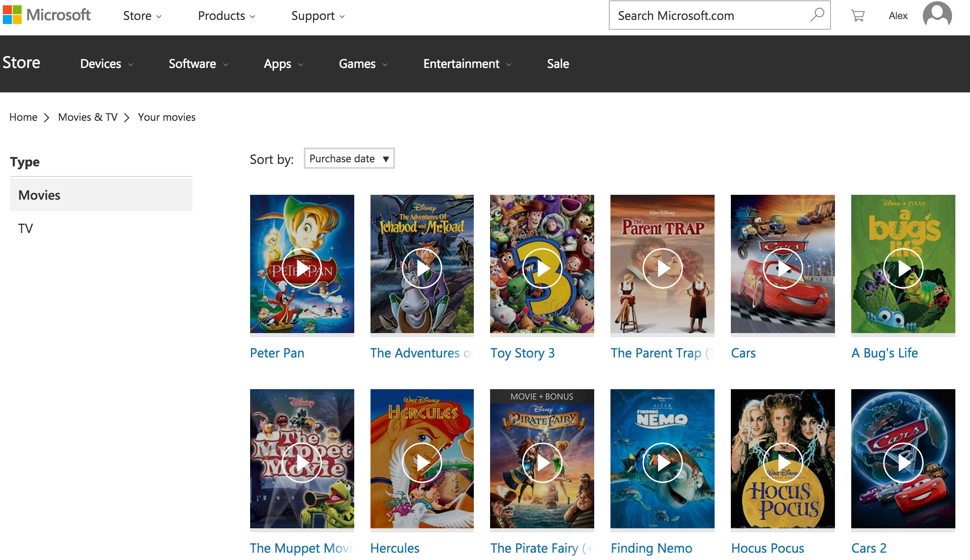Open the shopping cart
This screenshot has height=560, width=970.
(857, 15)
